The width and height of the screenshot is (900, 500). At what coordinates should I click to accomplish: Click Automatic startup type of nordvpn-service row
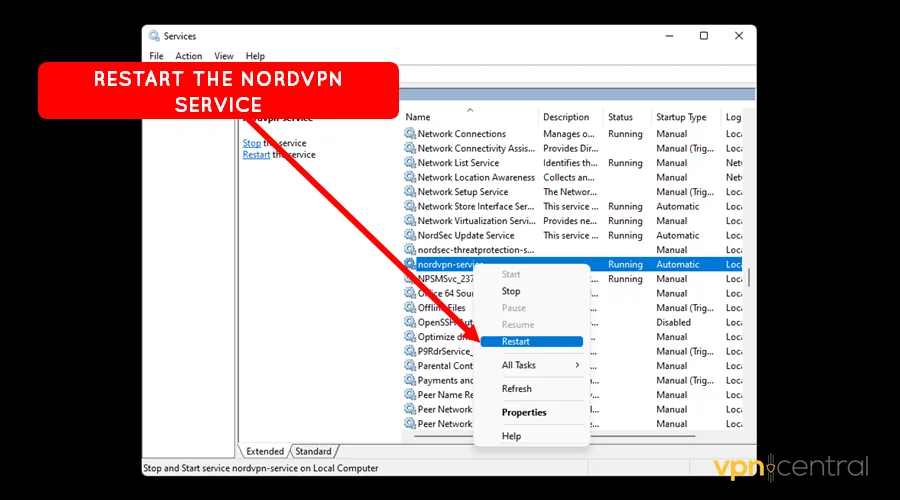[x=677, y=264]
